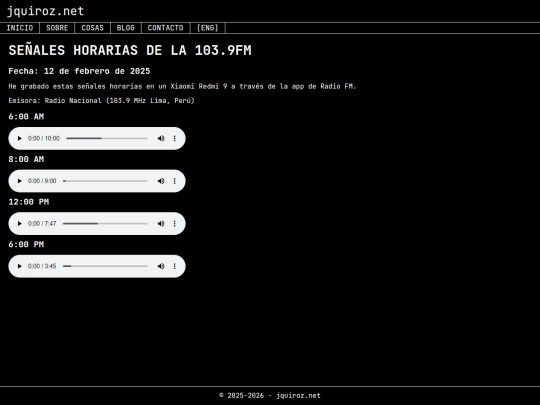540x405 pixels.
Task: Open the SOBRE page
Action: tap(57, 28)
